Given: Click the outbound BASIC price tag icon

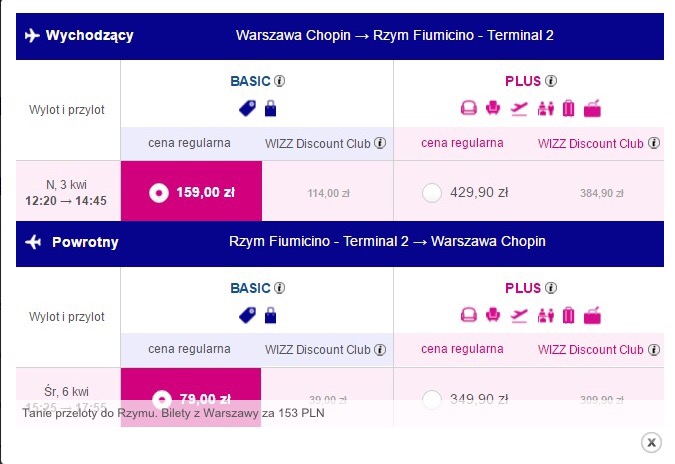Looking at the screenshot, I should coord(247,108).
